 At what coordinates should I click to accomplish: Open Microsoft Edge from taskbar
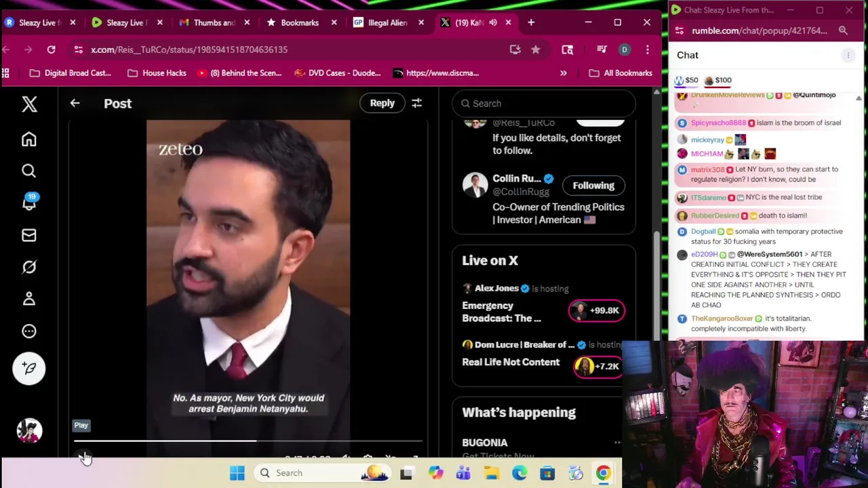point(519,473)
